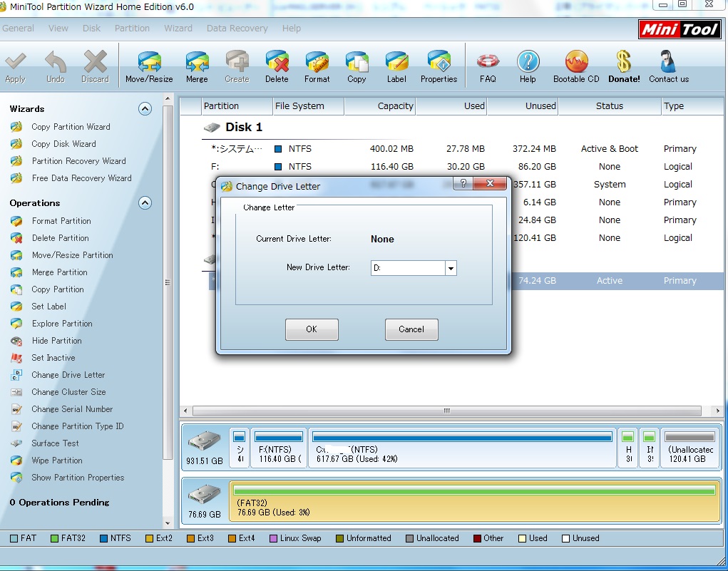Select Change Cluster Size operation

68,392
